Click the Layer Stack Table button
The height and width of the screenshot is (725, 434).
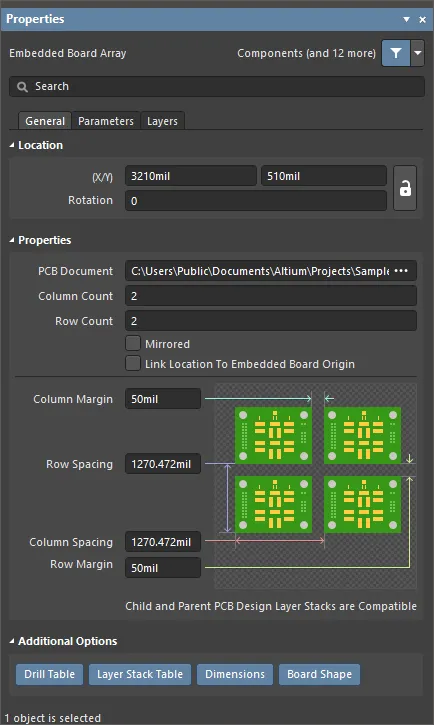click(140, 674)
